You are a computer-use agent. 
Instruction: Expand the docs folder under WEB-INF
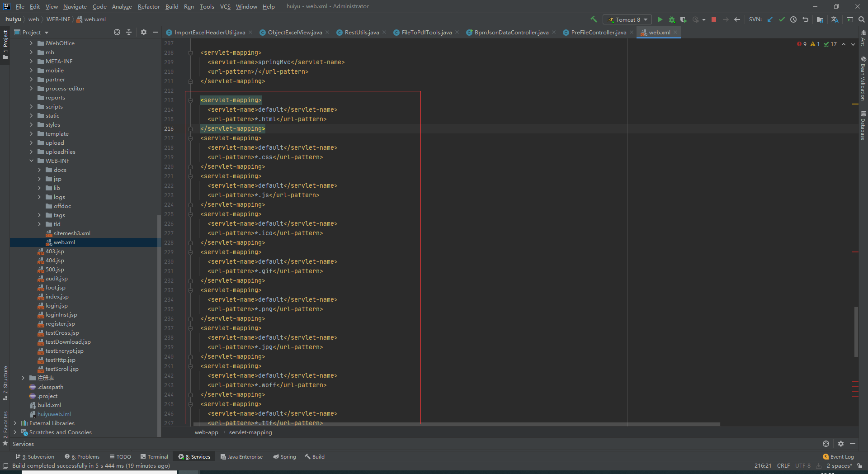40,170
